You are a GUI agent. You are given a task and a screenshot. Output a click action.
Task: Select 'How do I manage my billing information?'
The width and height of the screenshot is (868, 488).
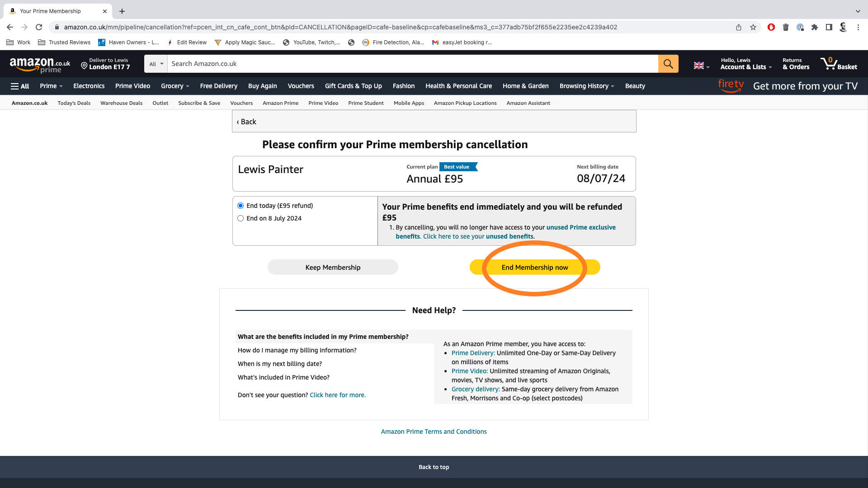pyautogui.click(x=297, y=350)
